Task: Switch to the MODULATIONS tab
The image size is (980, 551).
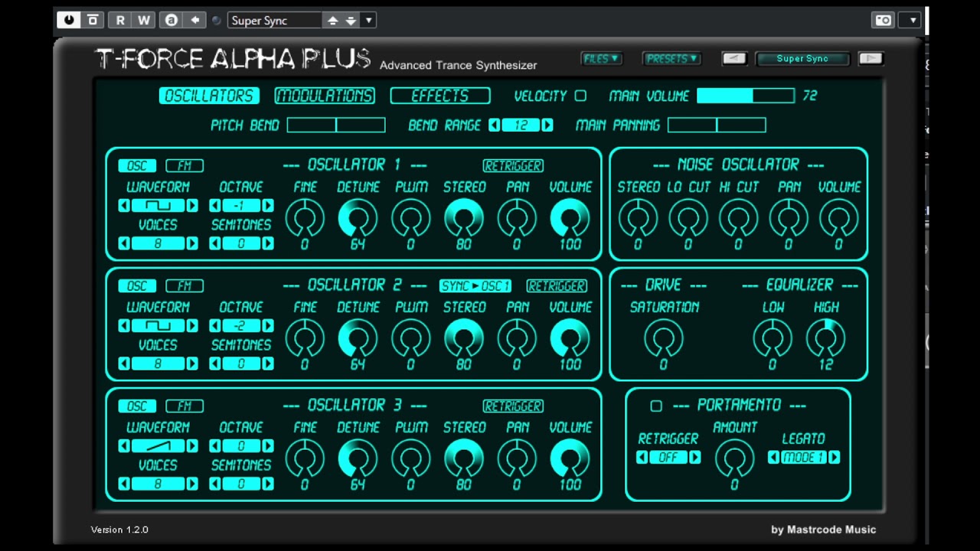Action: point(325,96)
